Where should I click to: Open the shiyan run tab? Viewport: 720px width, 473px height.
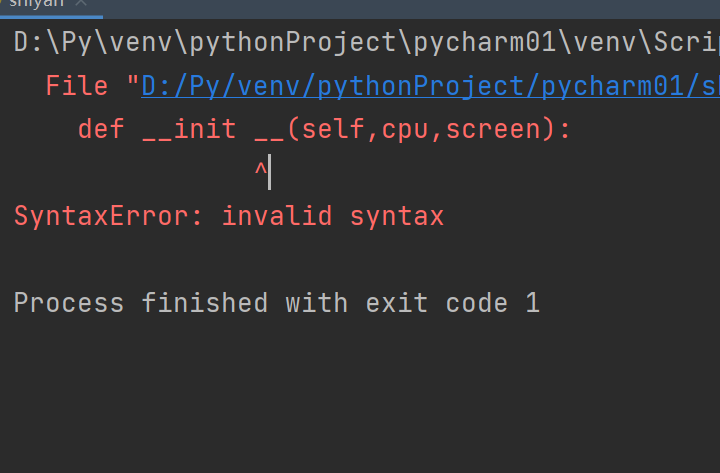[x=37, y=4]
